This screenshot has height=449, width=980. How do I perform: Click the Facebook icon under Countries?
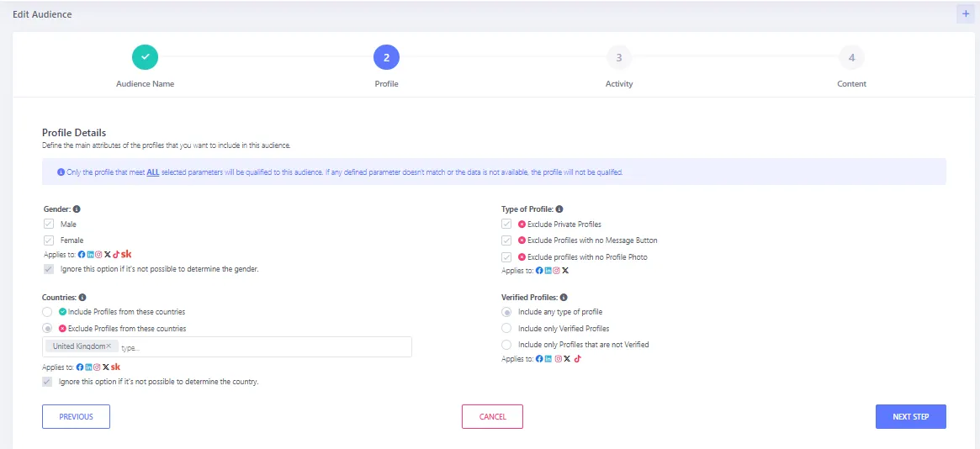pos(80,367)
